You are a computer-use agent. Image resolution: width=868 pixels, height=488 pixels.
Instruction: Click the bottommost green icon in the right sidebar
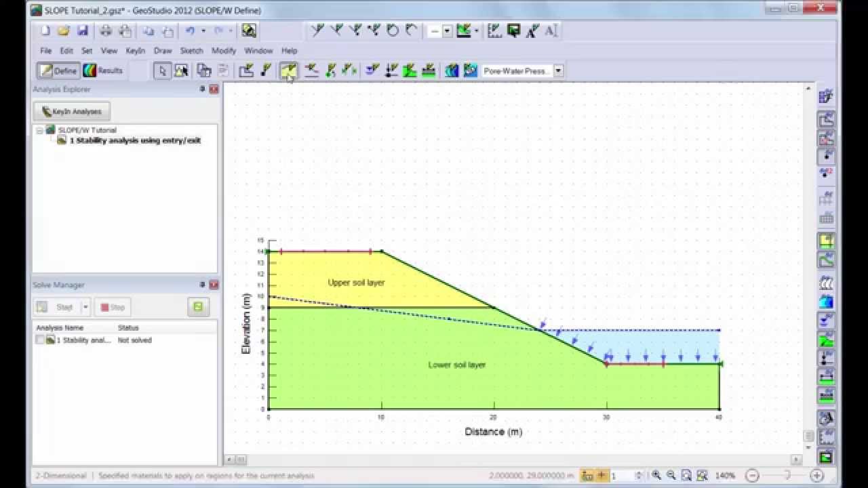[x=826, y=458]
